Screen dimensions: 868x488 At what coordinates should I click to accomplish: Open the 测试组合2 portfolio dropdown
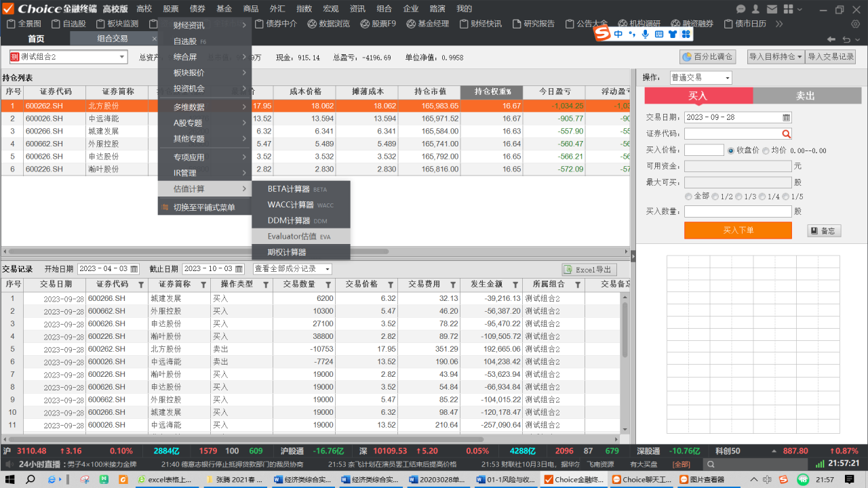tap(68, 57)
